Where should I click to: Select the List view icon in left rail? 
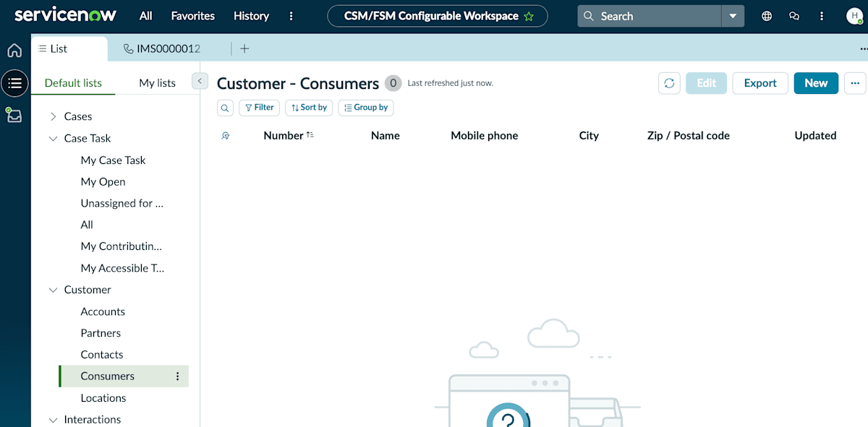pyautogui.click(x=14, y=83)
